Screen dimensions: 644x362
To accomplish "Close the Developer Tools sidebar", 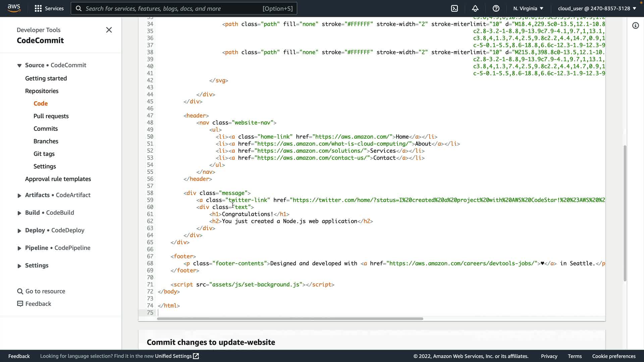I will tap(109, 30).
